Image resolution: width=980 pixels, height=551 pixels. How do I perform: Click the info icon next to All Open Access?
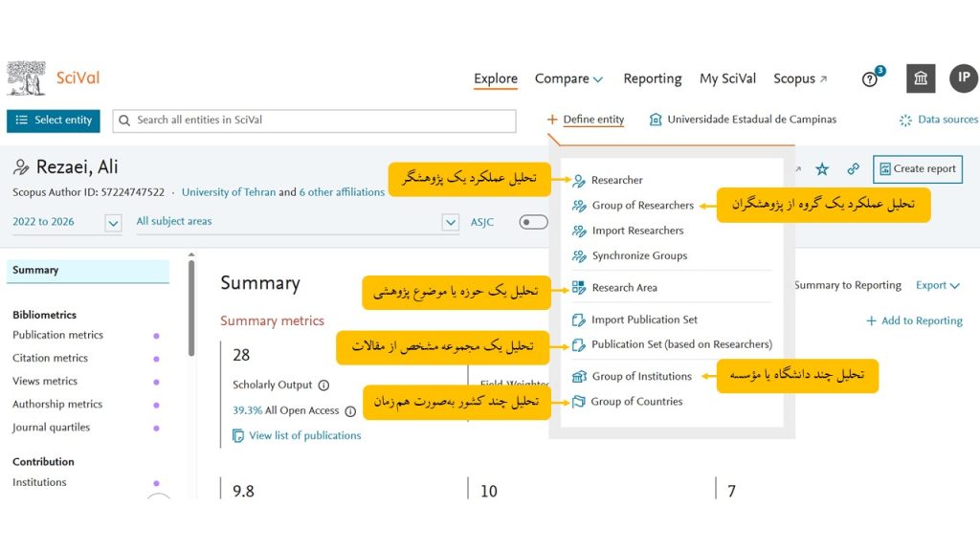tap(350, 411)
